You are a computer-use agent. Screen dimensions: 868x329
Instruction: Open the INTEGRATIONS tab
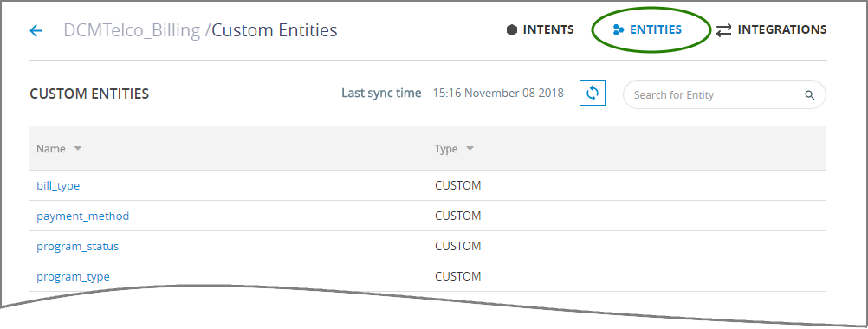[x=782, y=29]
